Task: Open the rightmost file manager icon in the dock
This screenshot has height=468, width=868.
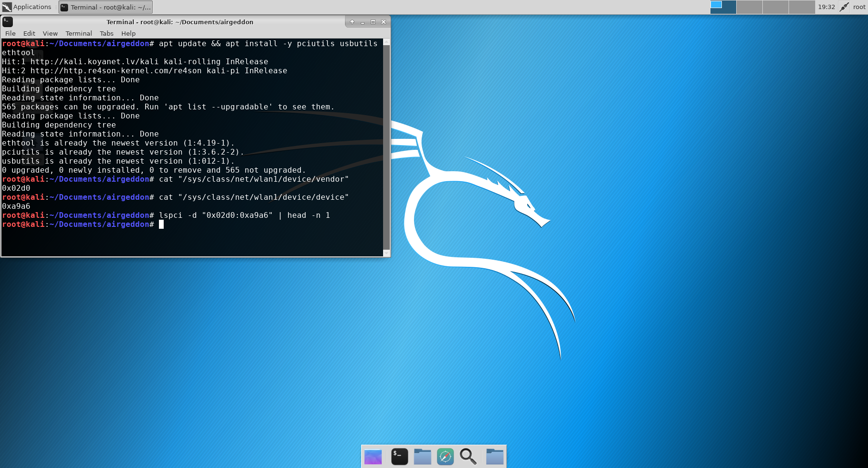Action: 494,456
